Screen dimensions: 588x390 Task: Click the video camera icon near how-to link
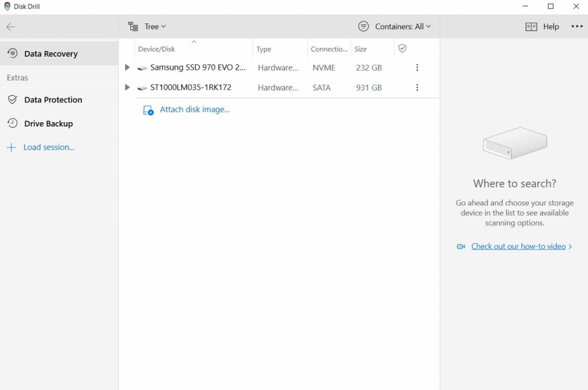[x=461, y=247]
